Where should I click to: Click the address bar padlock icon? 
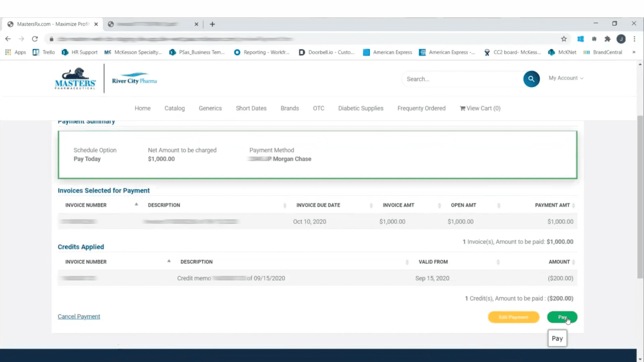point(52,39)
